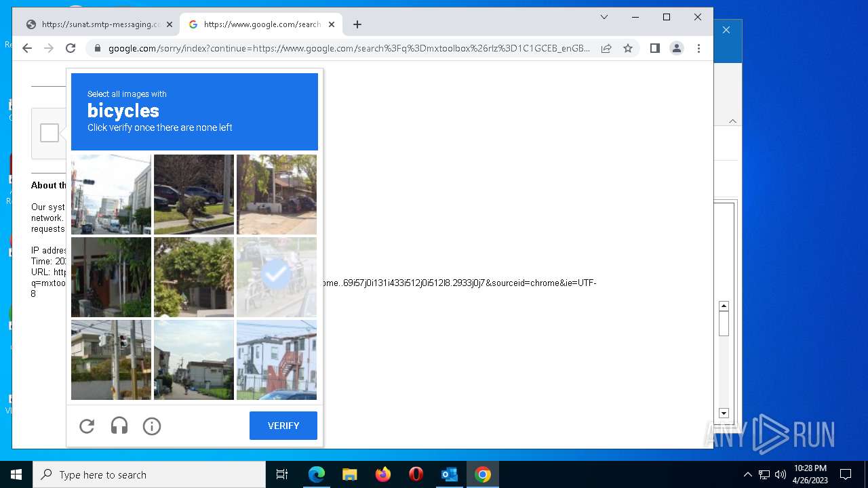
Task: Tick the reCAPTCHA I'm not a robot checkbox
Action: pos(50,133)
